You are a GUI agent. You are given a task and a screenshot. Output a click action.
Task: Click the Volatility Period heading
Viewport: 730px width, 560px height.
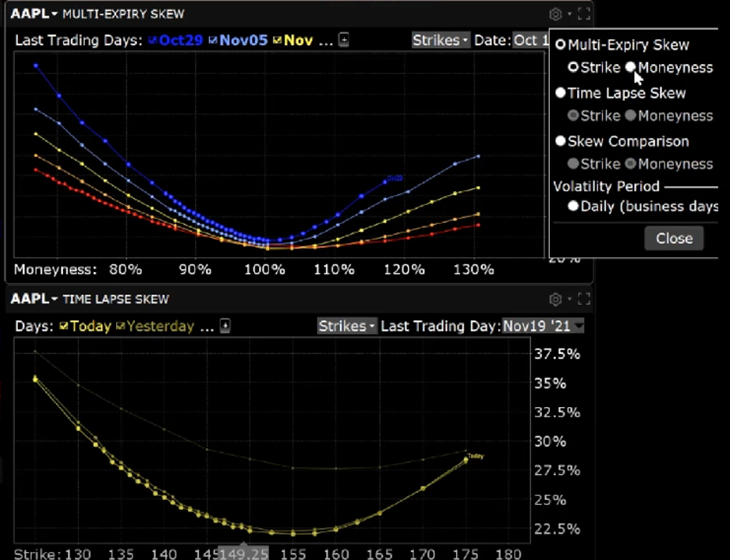[607, 186]
